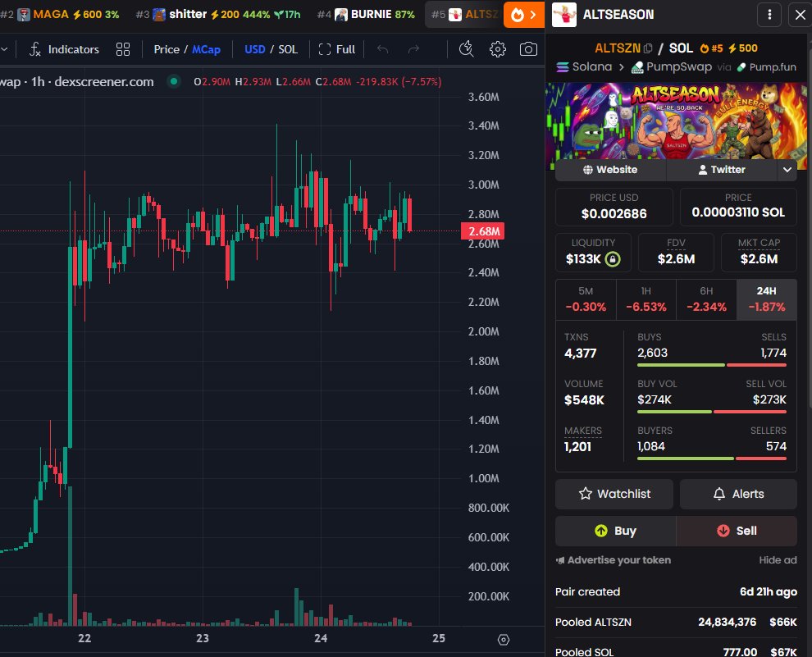Click the redo arrow icon

413,50
